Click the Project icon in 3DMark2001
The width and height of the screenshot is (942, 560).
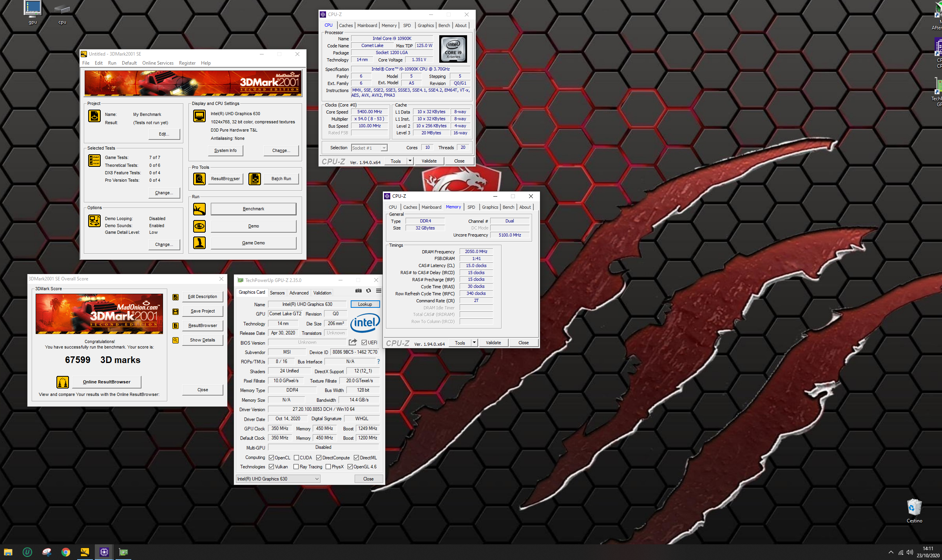tap(94, 116)
